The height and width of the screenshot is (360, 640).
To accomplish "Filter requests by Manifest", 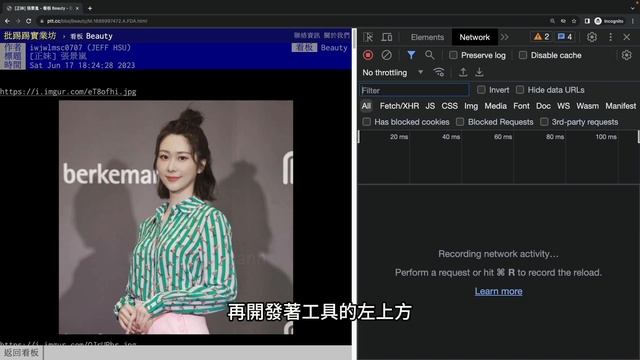I will (x=620, y=106).
